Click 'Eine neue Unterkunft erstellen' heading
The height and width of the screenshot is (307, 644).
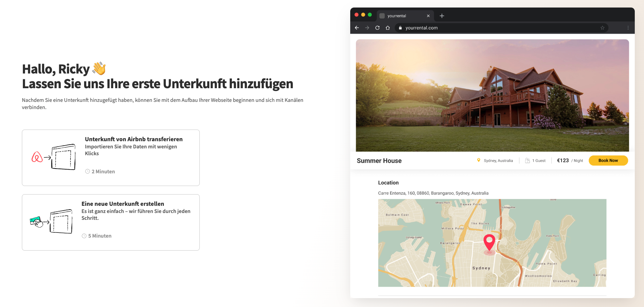coord(123,204)
